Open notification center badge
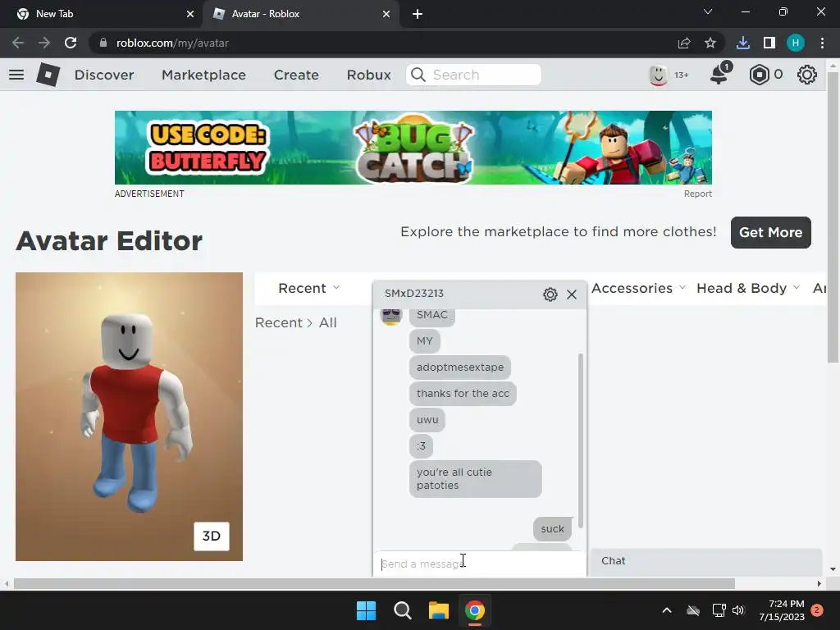The image size is (840, 630). [x=817, y=610]
